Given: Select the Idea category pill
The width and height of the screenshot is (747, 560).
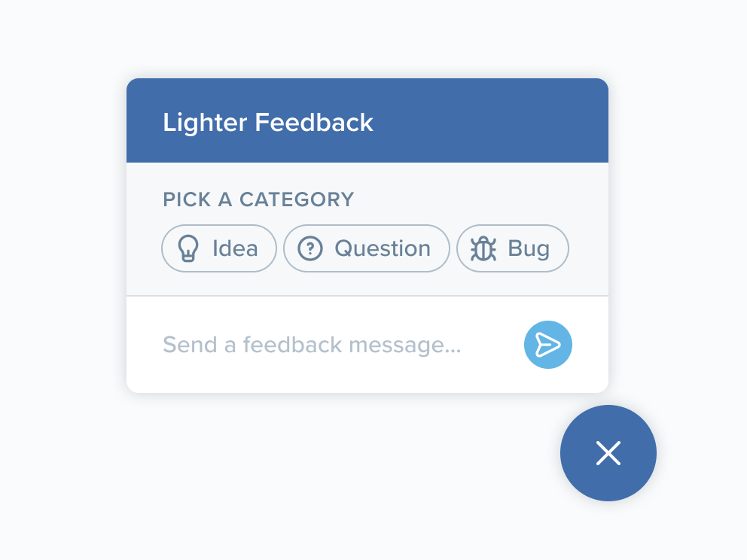Looking at the screenshot, I should click(x=218, y=248).
